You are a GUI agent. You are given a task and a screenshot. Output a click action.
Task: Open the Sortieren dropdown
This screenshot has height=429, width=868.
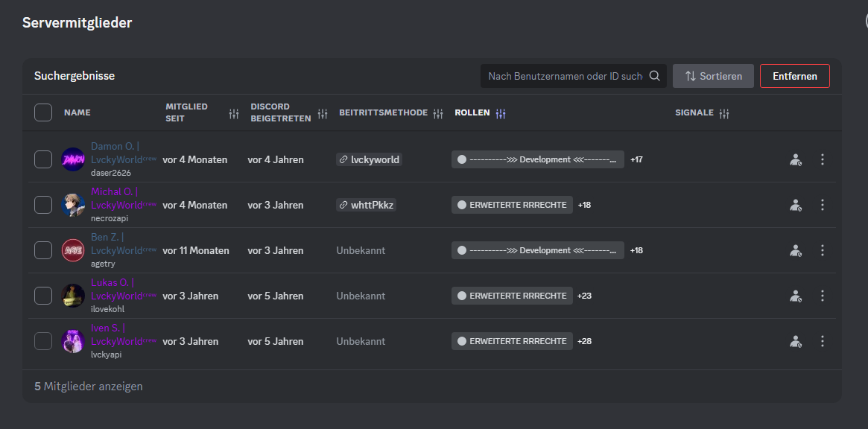click(713, 76)
